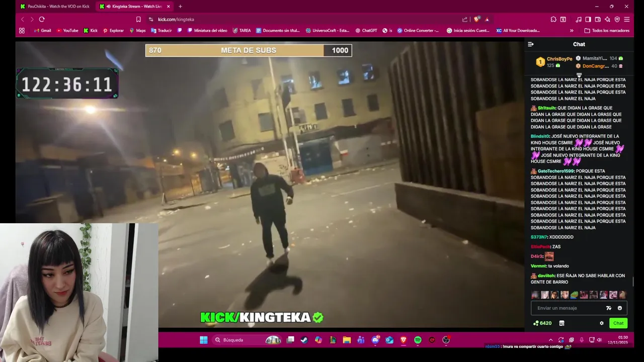This screenshot has width=644, height=362.
Task: Open Microsoft Teams from the taskbar
Action: (361, 340)
